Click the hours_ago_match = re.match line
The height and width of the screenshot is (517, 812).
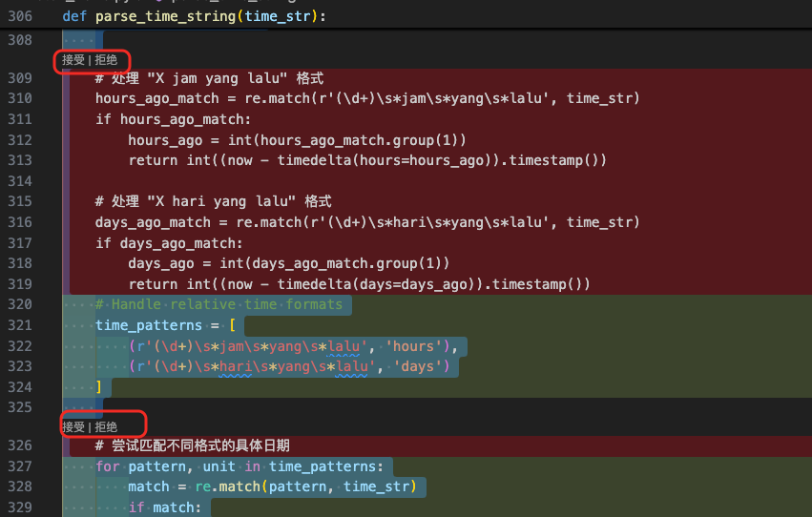[x=367, y=98]
